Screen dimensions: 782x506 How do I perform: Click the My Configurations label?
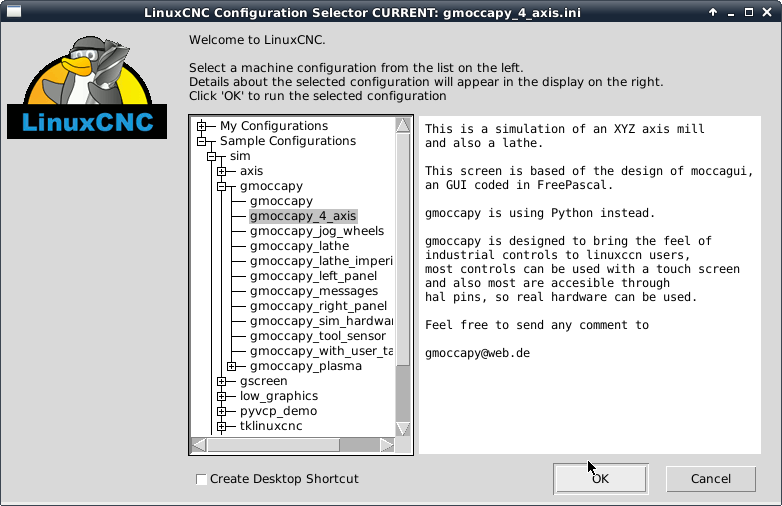(x=274, y=126)
